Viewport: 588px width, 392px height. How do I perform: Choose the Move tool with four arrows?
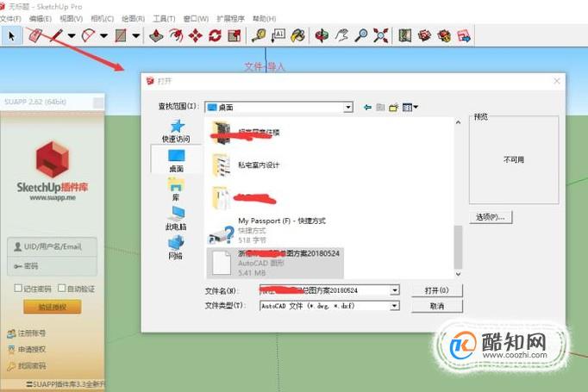point(196,36)
